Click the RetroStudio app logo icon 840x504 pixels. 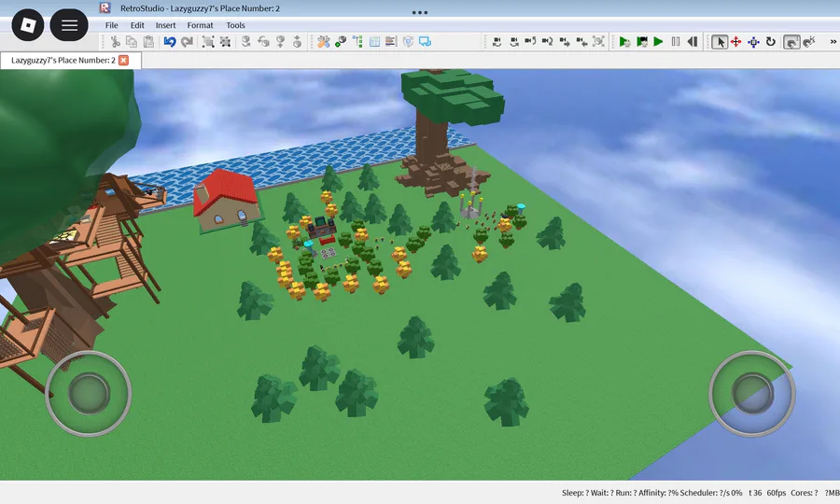coord(105,8)
